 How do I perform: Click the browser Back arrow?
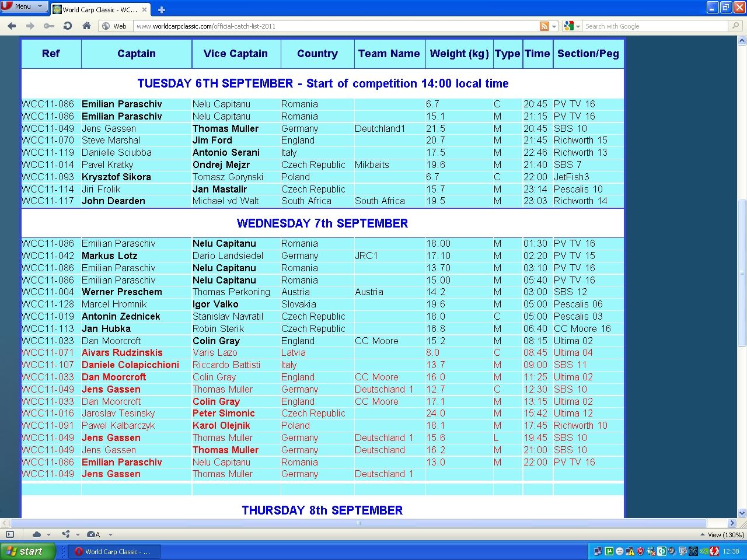pos(12,26)
